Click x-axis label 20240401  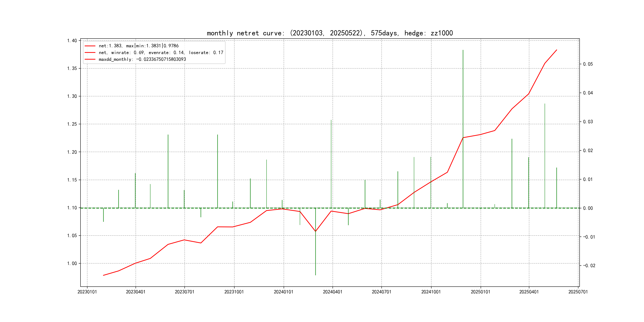[x=333, y=292]
